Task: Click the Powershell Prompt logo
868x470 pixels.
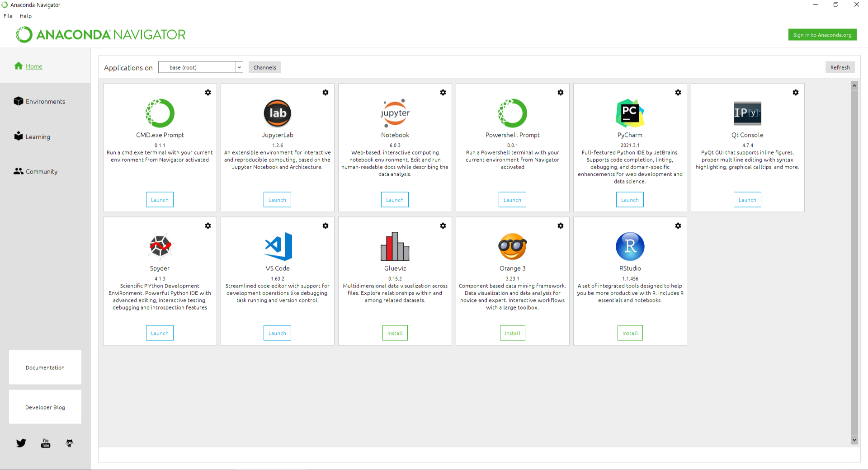Action: tap(513, 113)
